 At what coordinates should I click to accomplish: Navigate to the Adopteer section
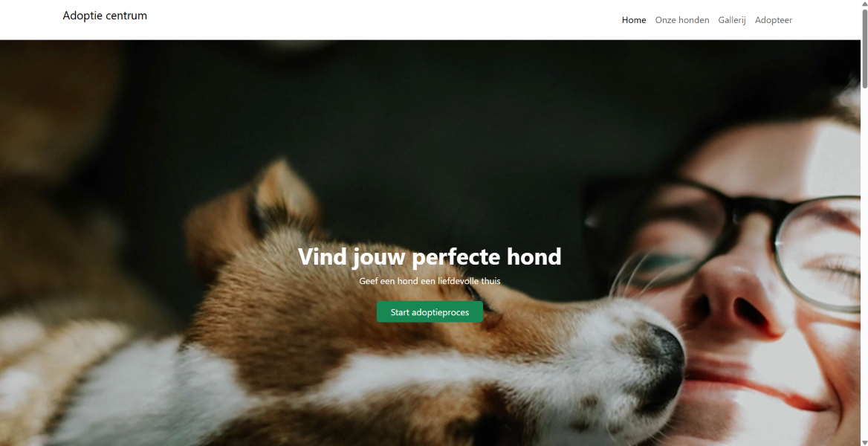[x=774, y=20]
